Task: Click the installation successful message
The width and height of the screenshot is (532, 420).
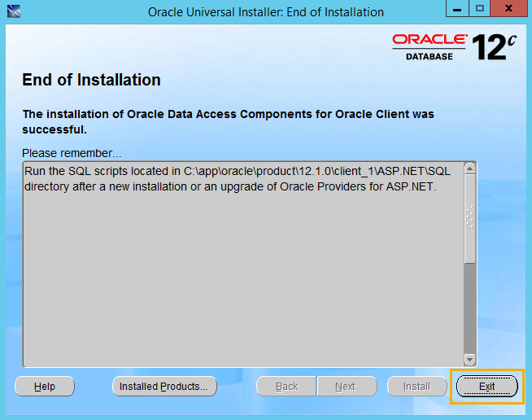Action: (228, 121)
